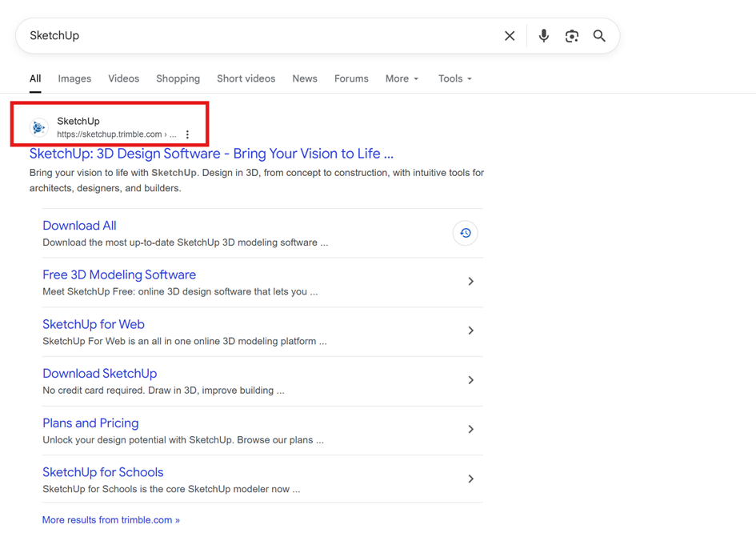Screen dimensions: 756x541
Task: Click the SketchUp favicon beside the result
Action: click(x=38, y=127)
